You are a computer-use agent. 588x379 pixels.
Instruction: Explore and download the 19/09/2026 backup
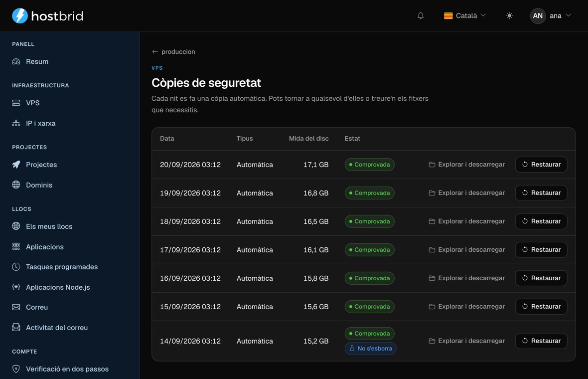[466, 193]
